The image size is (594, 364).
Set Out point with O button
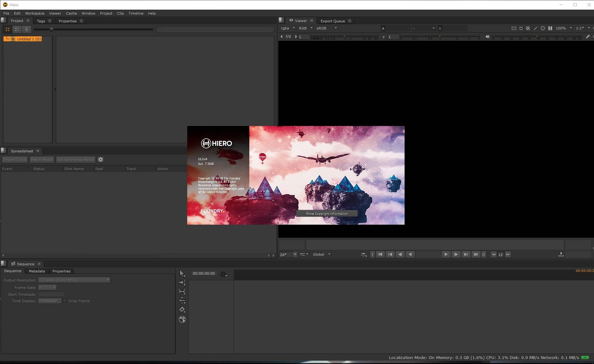click(483, 254)
